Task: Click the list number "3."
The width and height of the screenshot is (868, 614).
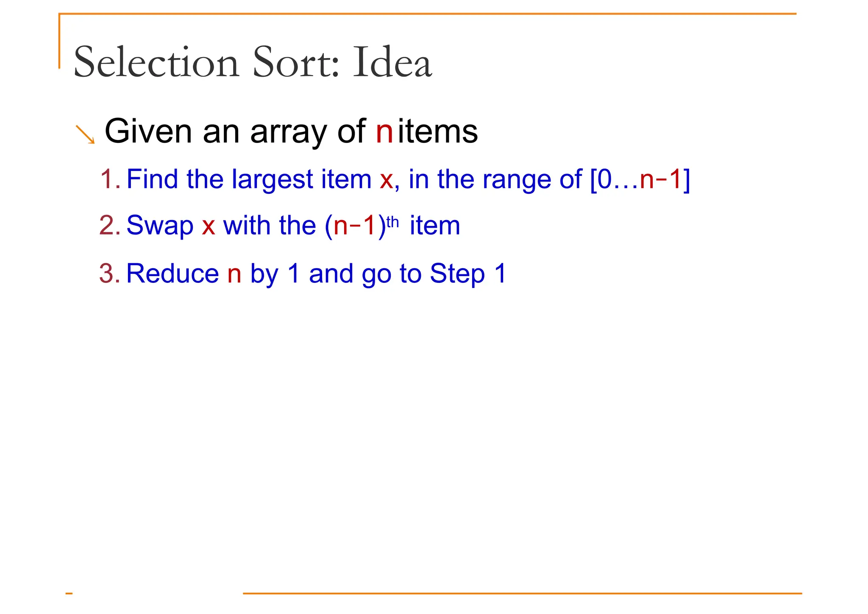Action: tap(110, 274)
